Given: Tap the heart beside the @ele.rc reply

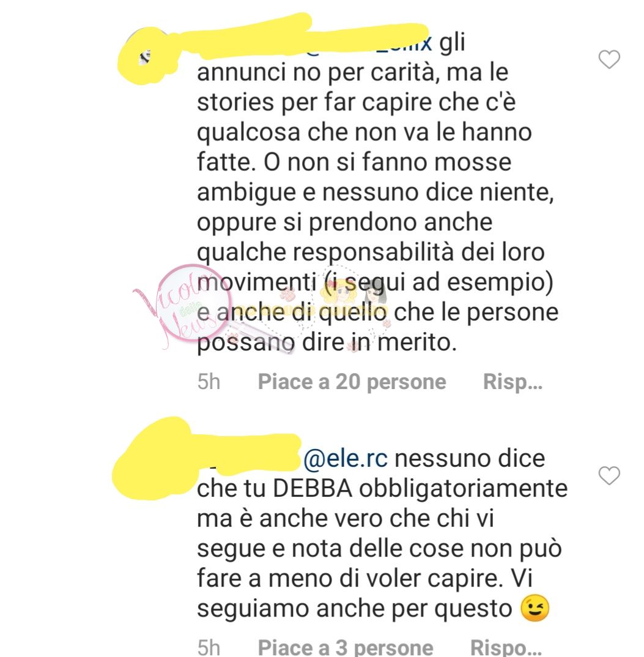Looking at the screenshot, I should pos(609,475).
